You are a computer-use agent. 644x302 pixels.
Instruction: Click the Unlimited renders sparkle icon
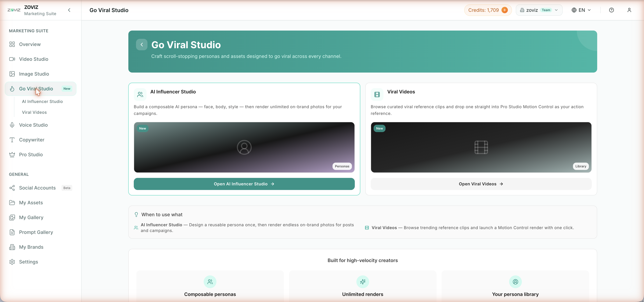(363, 282)
